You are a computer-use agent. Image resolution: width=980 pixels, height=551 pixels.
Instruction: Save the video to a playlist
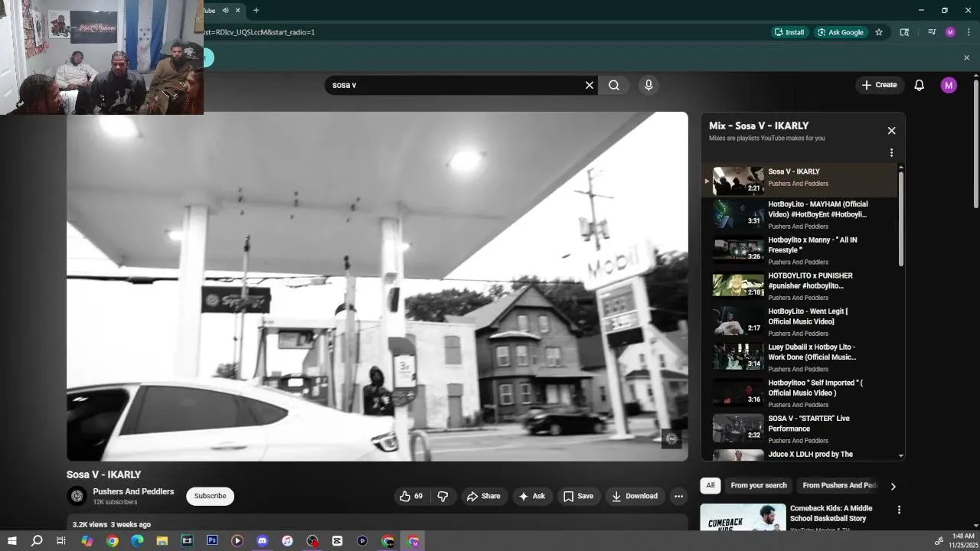coord(578,496)
